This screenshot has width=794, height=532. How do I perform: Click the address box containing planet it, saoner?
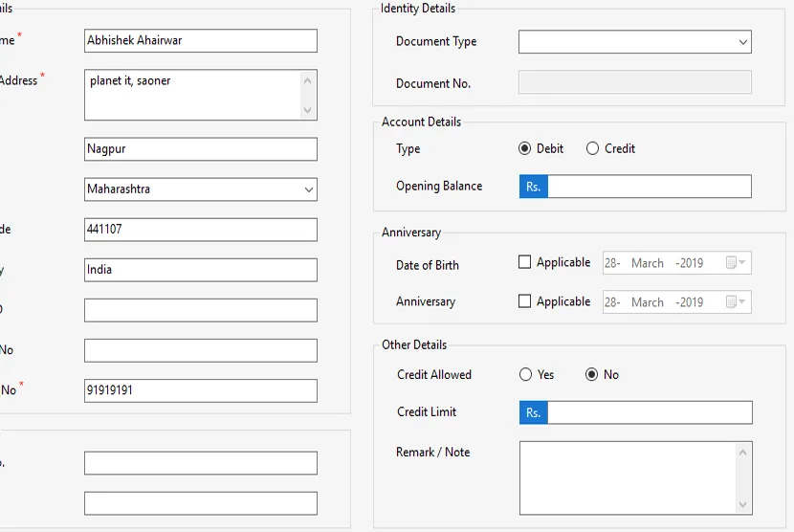192,95
